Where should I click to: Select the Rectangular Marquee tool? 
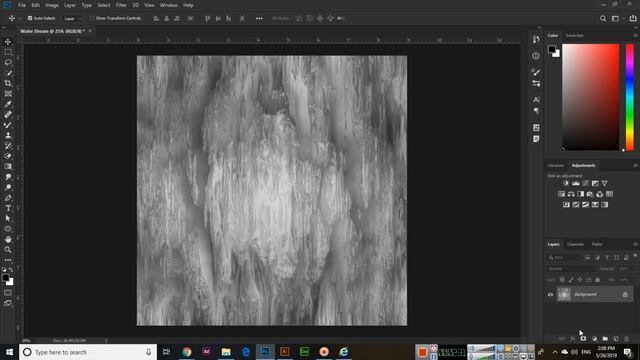[8, 52]
